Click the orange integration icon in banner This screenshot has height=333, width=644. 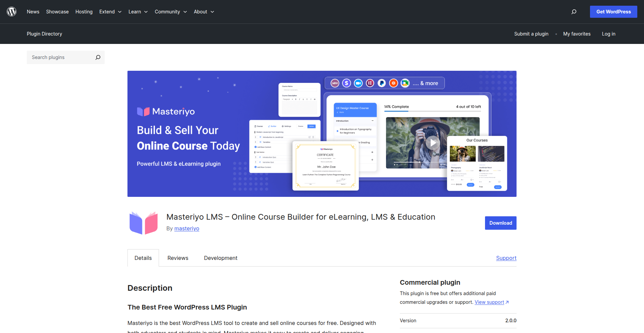[393, 83]
